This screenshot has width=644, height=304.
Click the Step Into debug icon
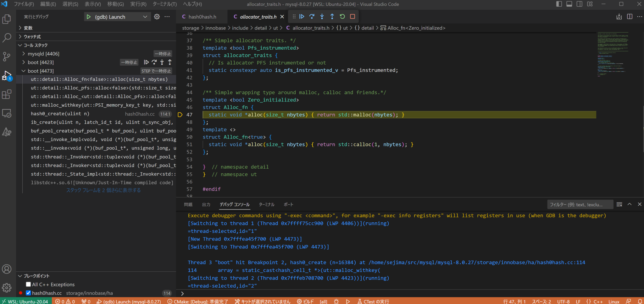[322, 16]
